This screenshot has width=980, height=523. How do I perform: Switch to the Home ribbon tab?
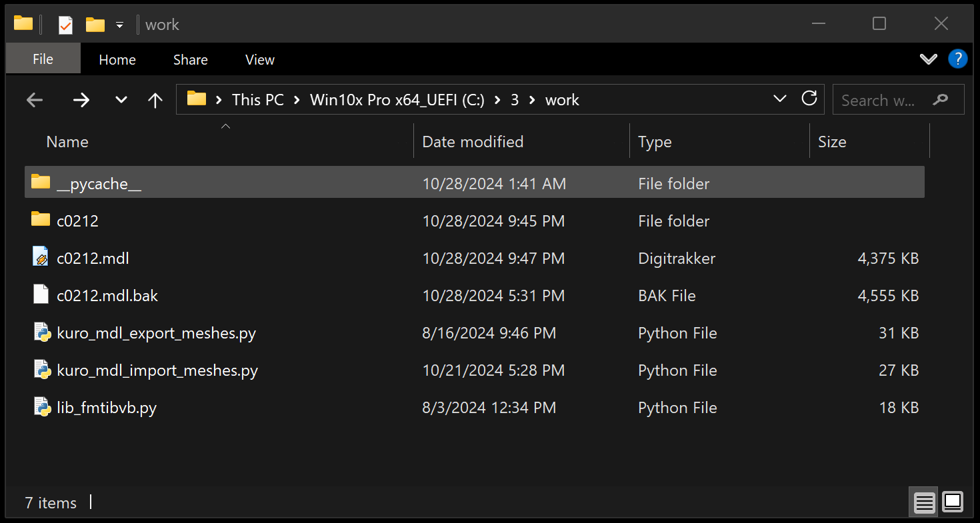(x=117, y=59)
